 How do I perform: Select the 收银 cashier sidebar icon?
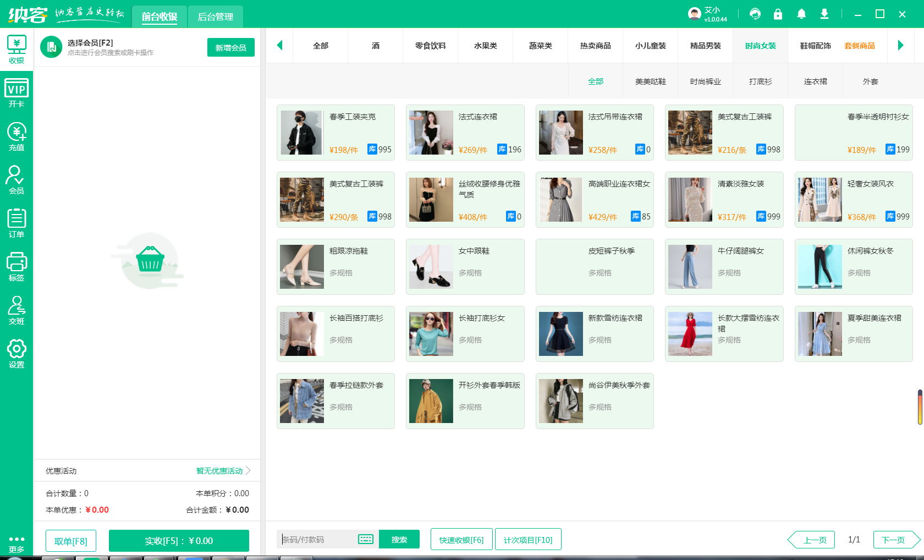[16, 50]
